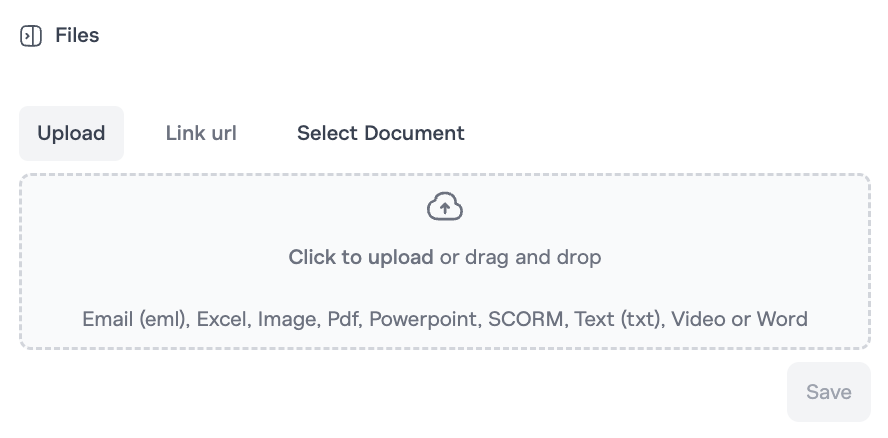Screen dimensions: 888x438
Task: Click the word "Pdf" in supported formats
Action: [x=345, y=320]
